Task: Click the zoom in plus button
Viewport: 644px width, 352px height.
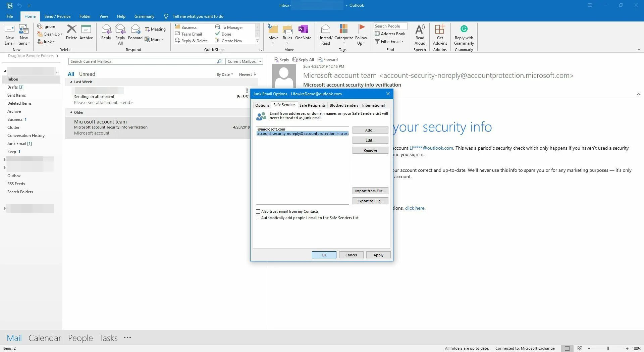Action: pos(627,349)
